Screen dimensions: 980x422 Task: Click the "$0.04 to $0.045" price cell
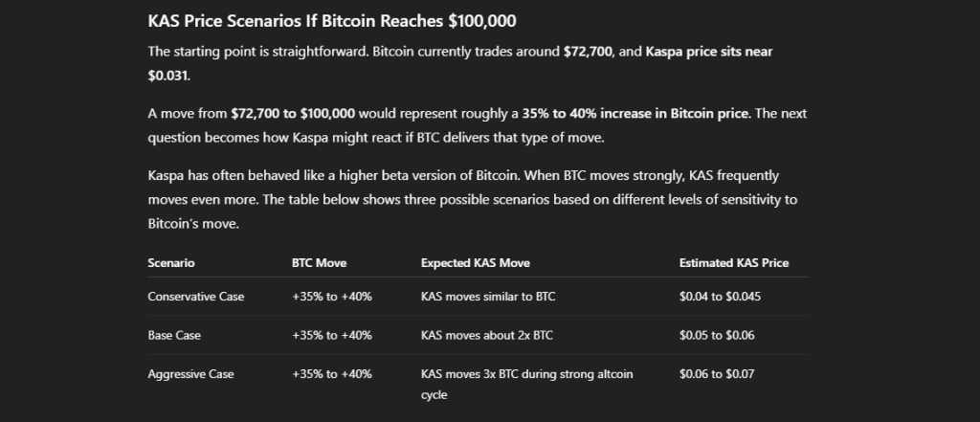click(720, 297)
